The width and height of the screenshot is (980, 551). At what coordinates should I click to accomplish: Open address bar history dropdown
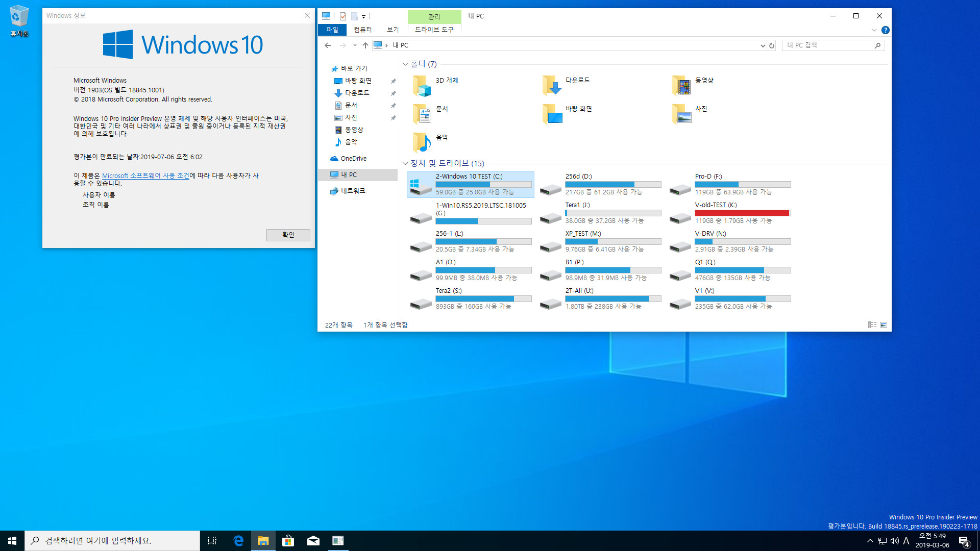[763, 45]
